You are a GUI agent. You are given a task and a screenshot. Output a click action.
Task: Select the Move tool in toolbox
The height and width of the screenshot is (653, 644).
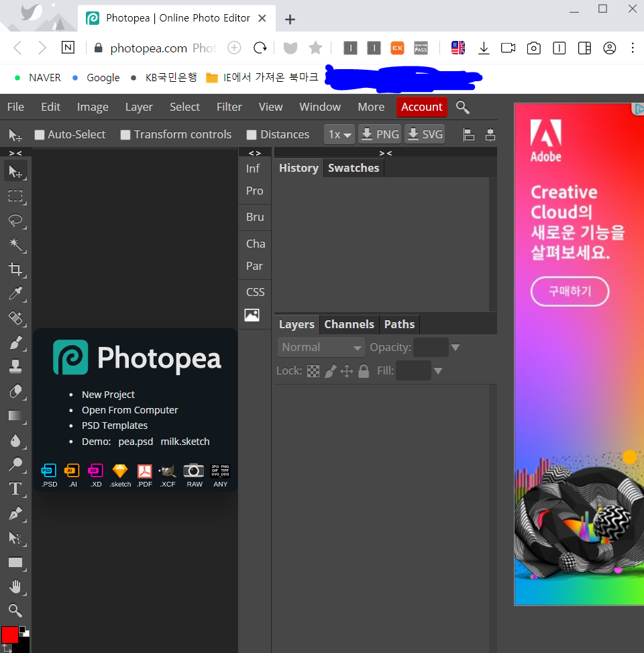[x=16, y=171]
